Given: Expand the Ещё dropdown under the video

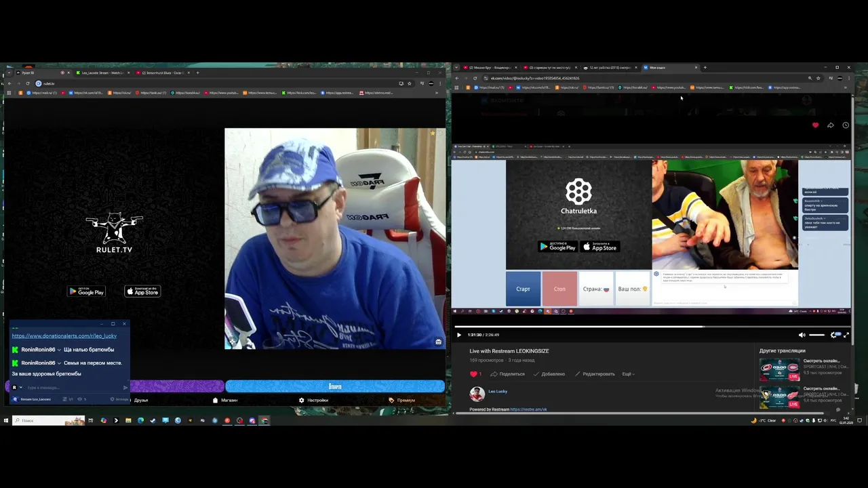Looking at the screenshot, I should 628,374.
